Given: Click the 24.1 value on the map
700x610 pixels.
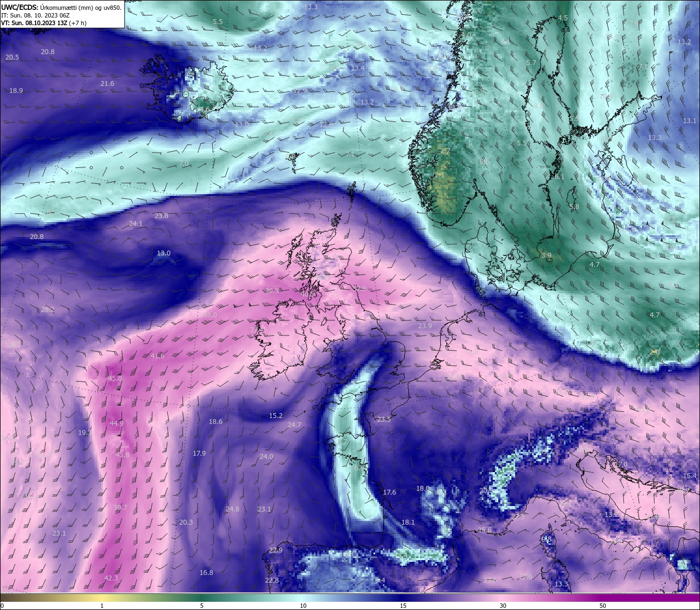Looking at the screenshot, I should click(136, 224).
